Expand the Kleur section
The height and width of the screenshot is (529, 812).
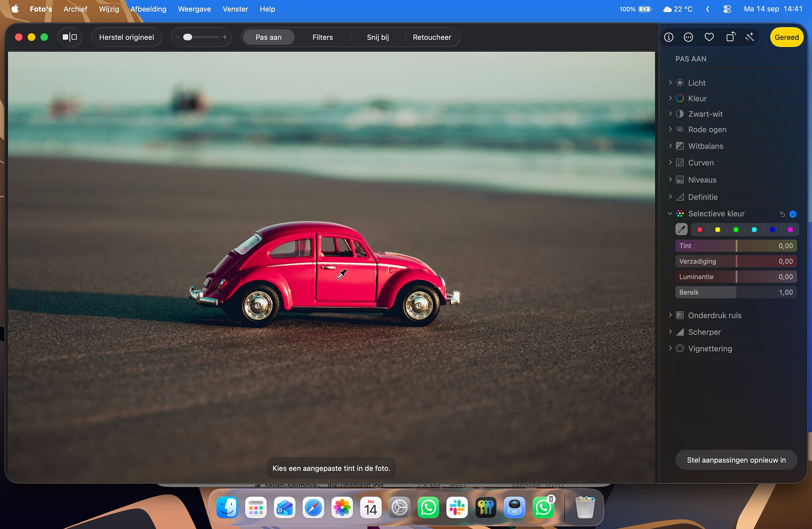[x=670, y=98]
